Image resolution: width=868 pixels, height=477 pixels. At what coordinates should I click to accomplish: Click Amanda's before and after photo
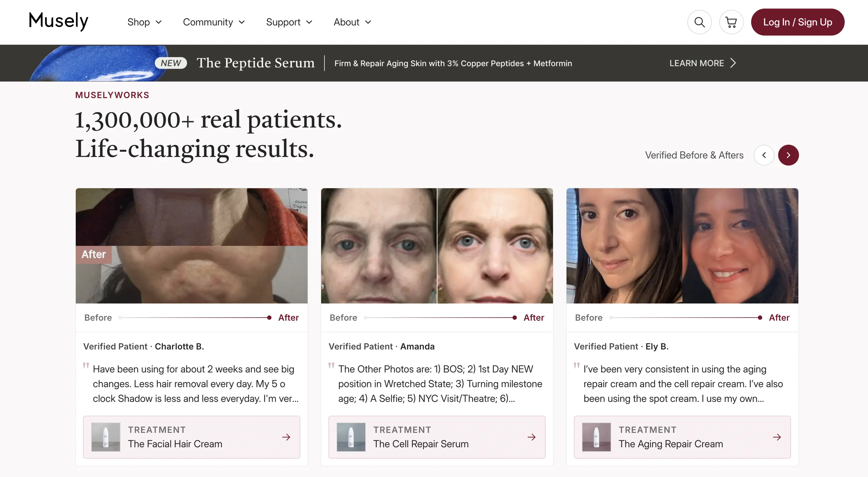click(437, 246)
